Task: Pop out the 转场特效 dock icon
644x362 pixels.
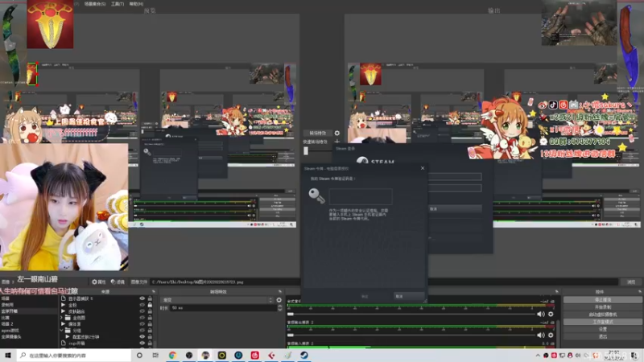Action: click(280, 292)
